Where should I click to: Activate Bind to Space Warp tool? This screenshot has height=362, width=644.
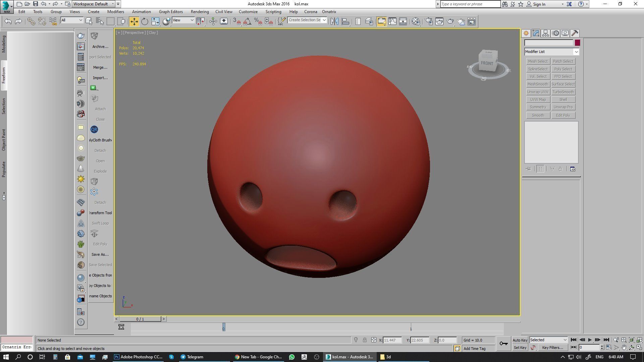53,21
